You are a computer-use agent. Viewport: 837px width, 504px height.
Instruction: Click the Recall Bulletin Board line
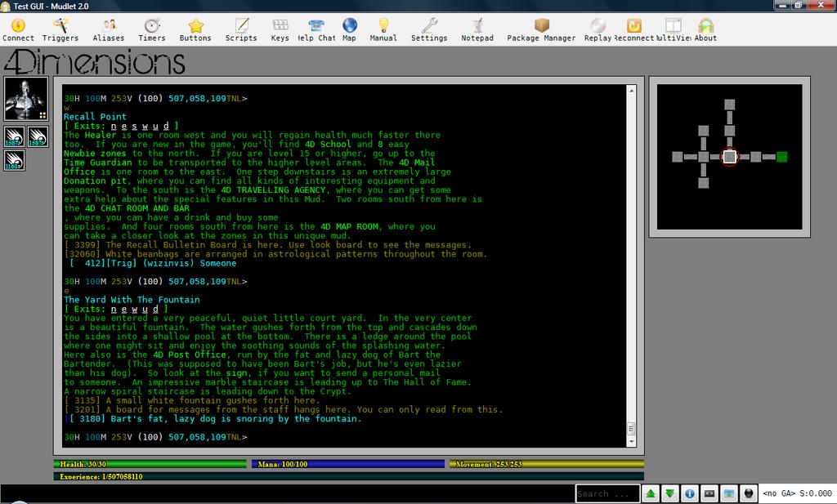coord(267,245)
